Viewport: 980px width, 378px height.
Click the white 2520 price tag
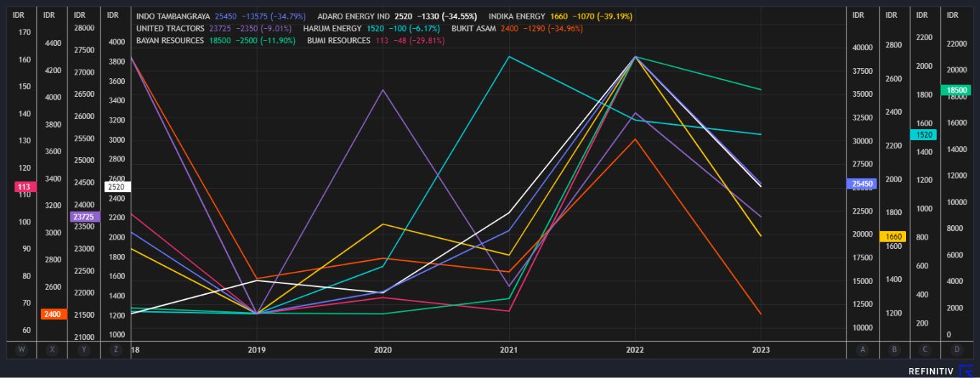coord(116,186)
